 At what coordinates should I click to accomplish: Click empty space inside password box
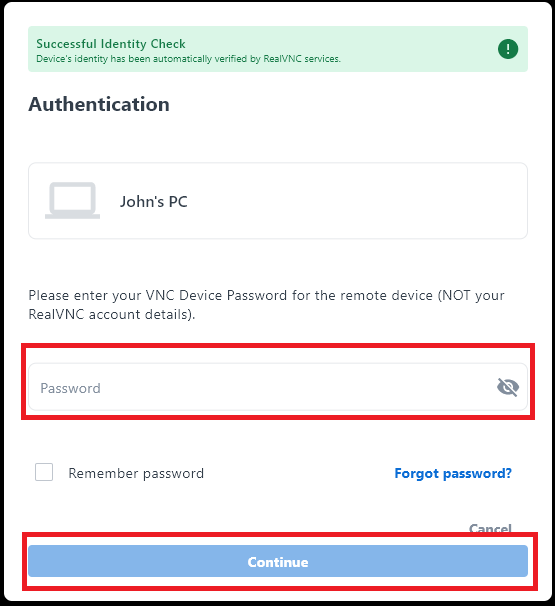point(298,387)
